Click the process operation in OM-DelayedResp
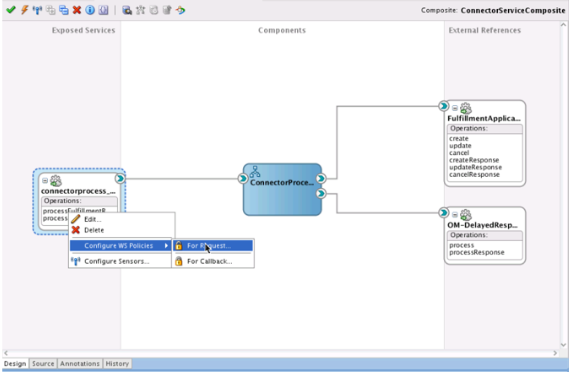The height and width of the screenshot is (375, 572). [461, 245]
